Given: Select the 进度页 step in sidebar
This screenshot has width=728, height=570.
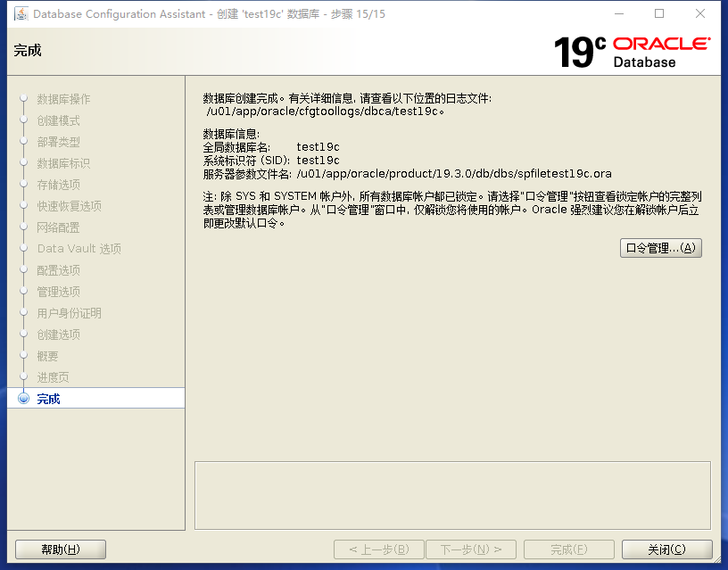Looking at the screenshot, I should coord(53,377).
